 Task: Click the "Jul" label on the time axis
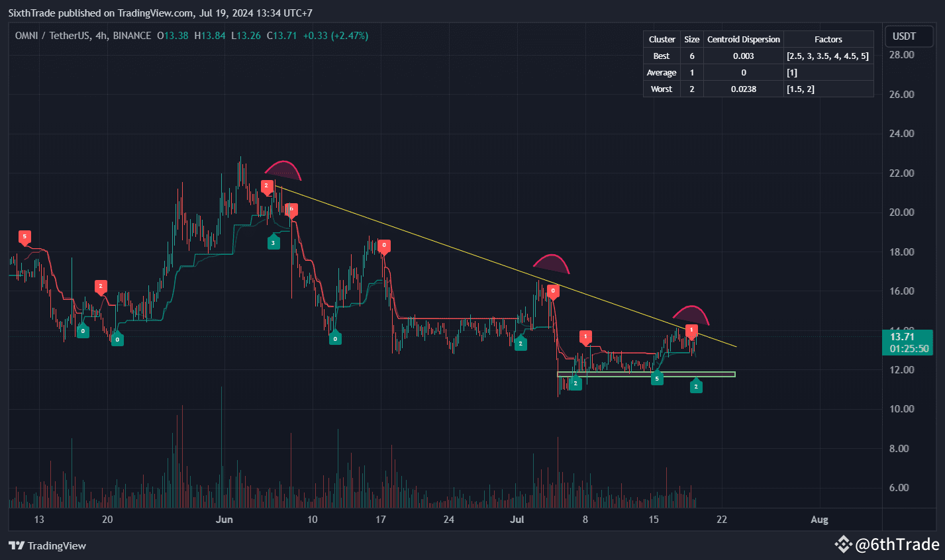tap(517, 520)
